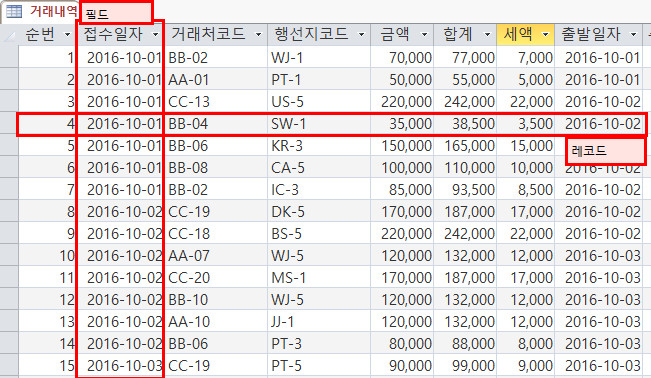Click the 7,000 tax cell in row 1
The width and height of the screenshot is (651, 378).
click(x=526, y=57)
